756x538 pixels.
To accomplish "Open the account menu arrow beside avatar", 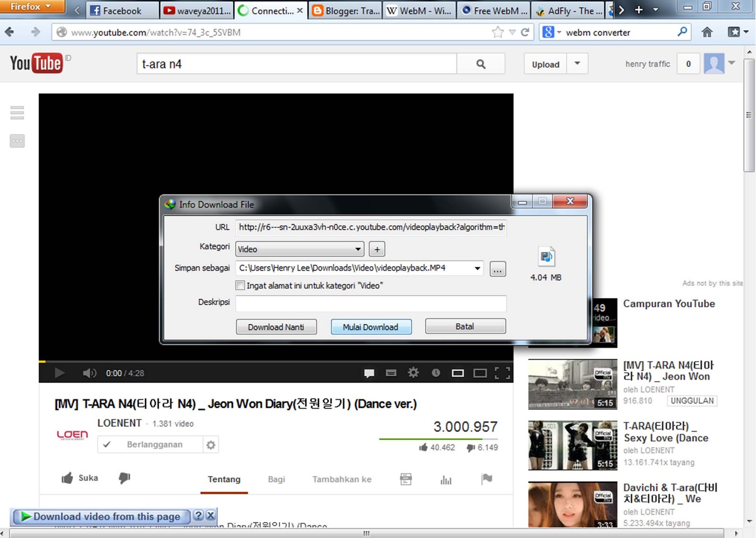I will [x=731, y=63].
